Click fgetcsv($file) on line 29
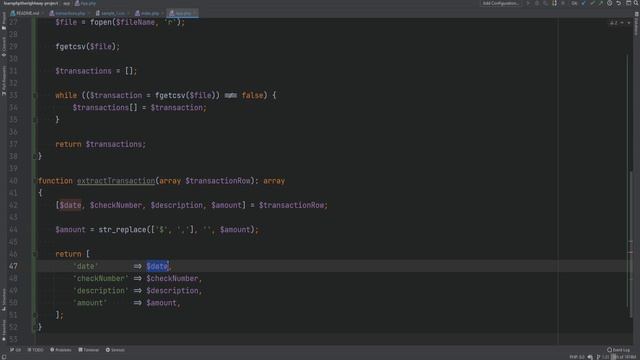640x360 pixels. click(87, 47)
